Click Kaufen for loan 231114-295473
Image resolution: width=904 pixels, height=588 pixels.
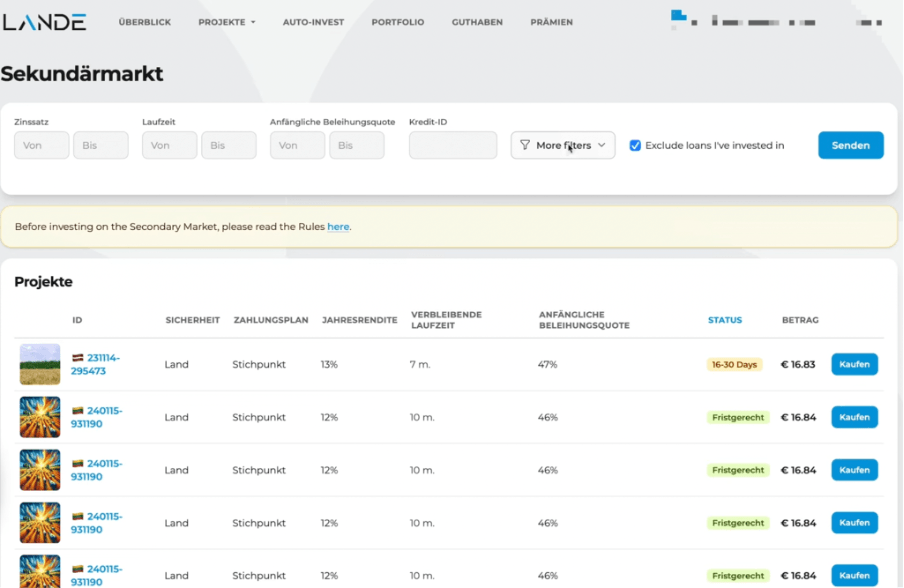[854, 364]
